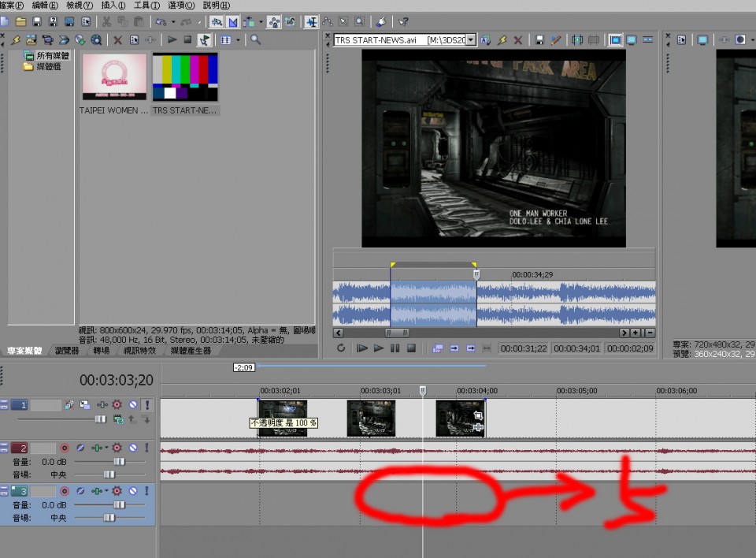Select the 媒體櫃 folder in tree
Viewport: 756px width, 558px height.
tap(47, 67)
